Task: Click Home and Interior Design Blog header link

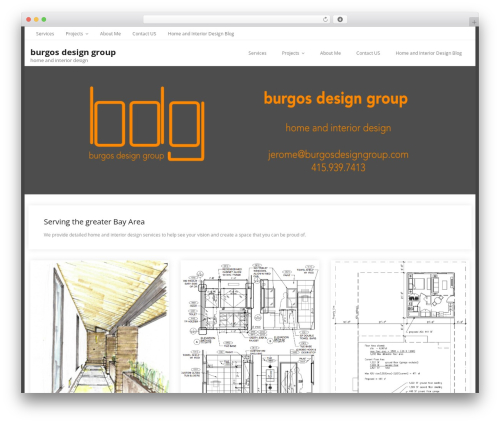Action: tap(429, 53)
